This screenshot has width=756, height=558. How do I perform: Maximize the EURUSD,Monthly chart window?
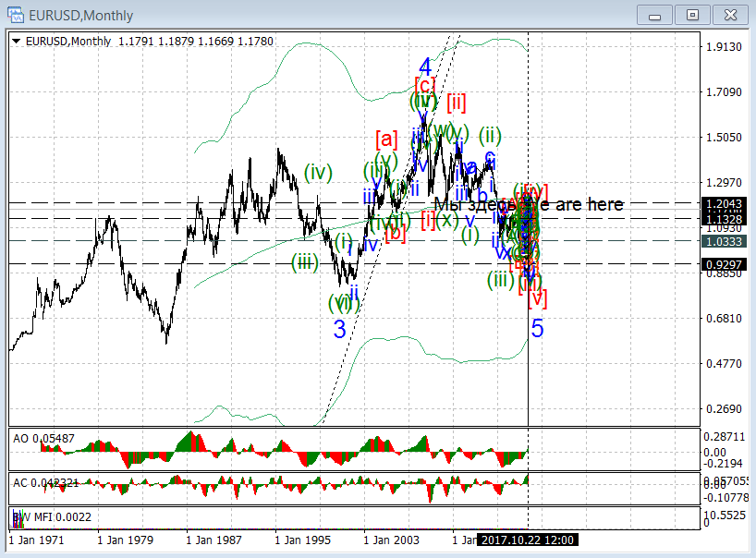[x=692, y=15]
